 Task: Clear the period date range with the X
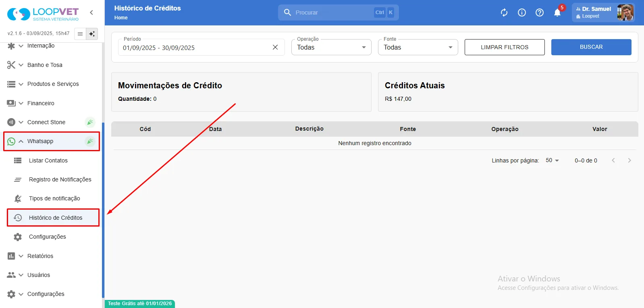pyautogui.click(x=275, y=47)
